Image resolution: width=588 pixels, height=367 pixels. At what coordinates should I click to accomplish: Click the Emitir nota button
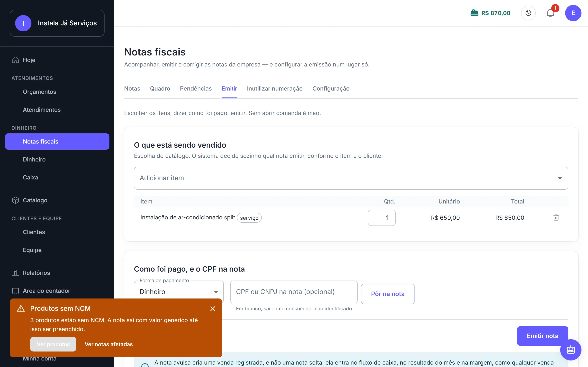[542, 336]
